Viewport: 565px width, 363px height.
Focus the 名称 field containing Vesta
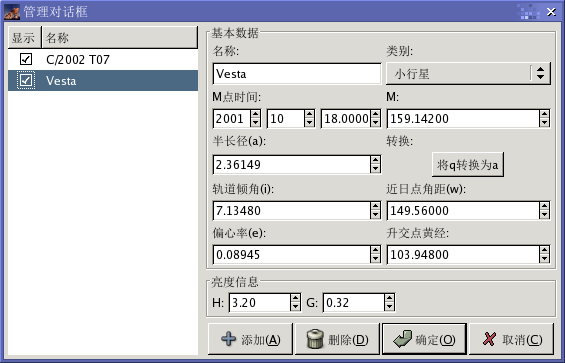click(297, 74)
